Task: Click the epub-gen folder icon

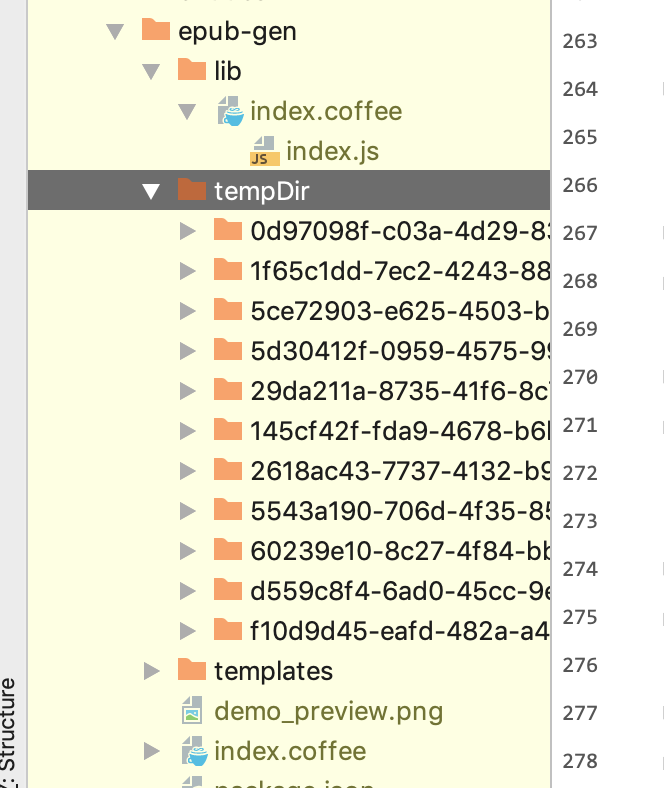Action: 156,29
